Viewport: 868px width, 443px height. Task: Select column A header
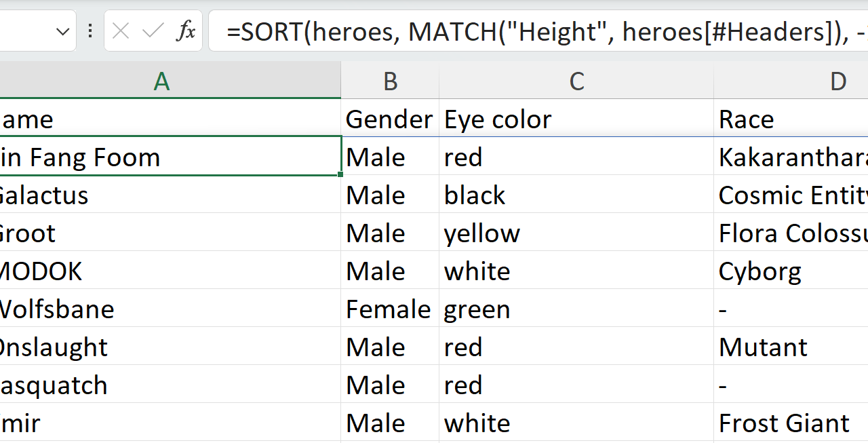pyautogui.click(x=161, y=81)
